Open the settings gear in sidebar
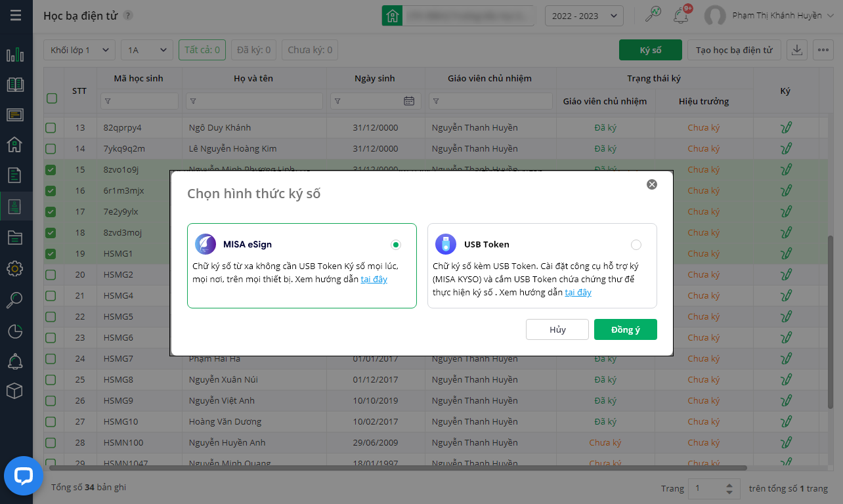Image resolution: width=843 pixels, height=504 pixels. pyautogui.click(x=15, y=268)
